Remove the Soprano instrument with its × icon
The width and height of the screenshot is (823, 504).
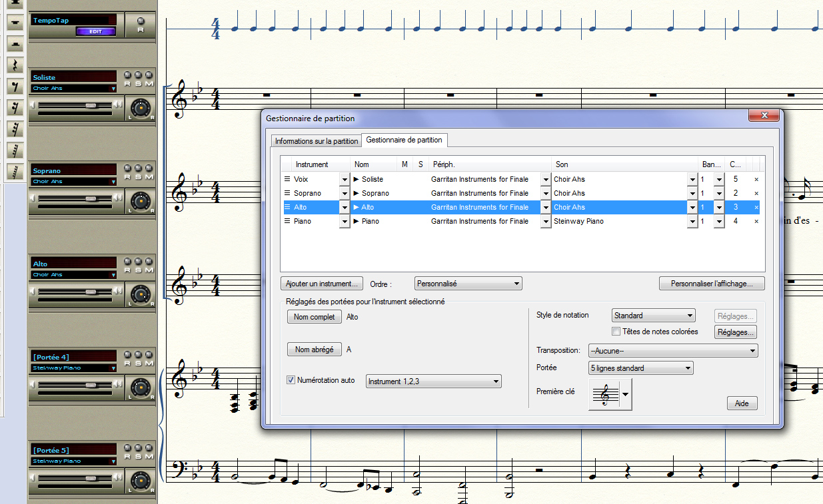(x=756, y=193)
